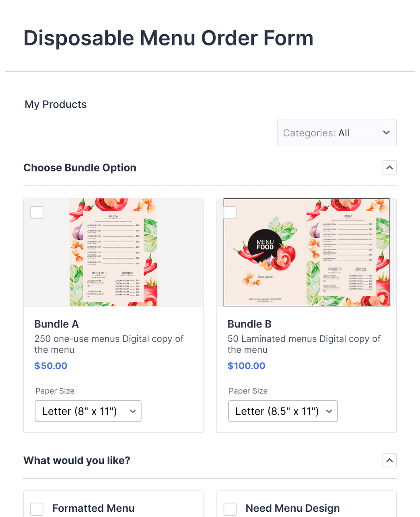Collapse the Choose Bundle Option section
The image size is (420, 517).
389,167
